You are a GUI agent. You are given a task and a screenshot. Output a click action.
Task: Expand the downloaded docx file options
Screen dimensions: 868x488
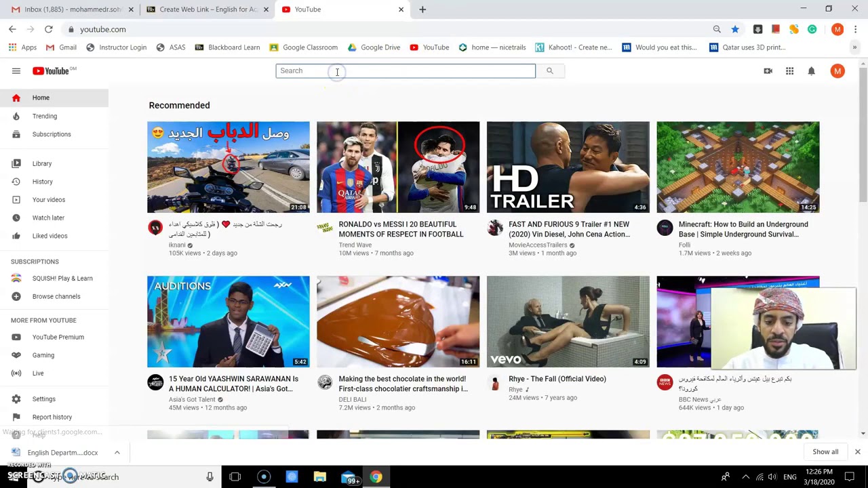(x=117, y=452)
